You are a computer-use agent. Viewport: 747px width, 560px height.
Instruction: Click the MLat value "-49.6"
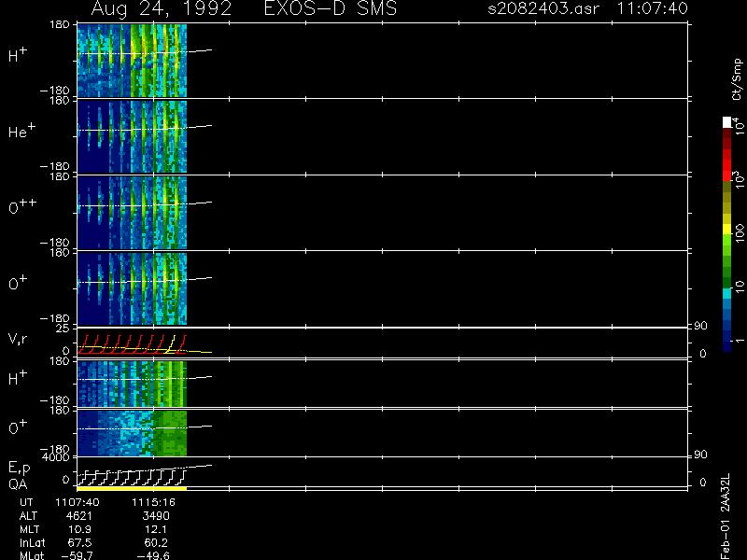[x=153, y=555]
